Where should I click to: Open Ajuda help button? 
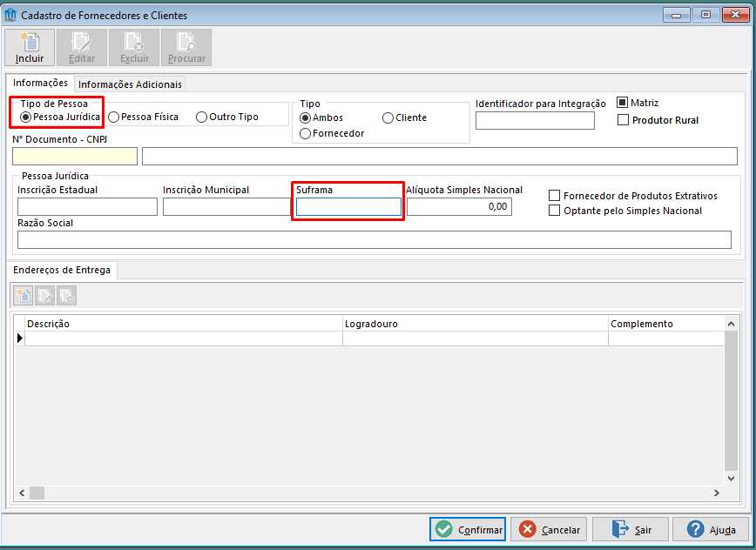pos(711,529)
